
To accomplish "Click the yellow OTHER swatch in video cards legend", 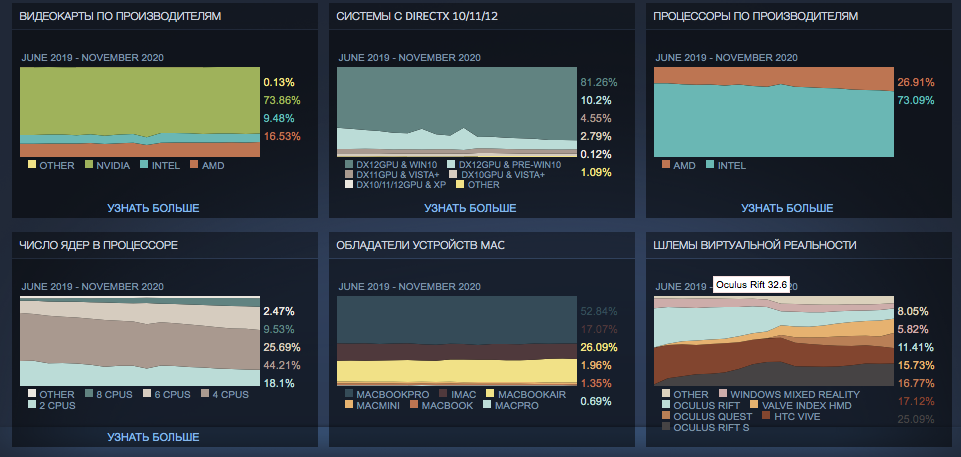I will [32, 164].
